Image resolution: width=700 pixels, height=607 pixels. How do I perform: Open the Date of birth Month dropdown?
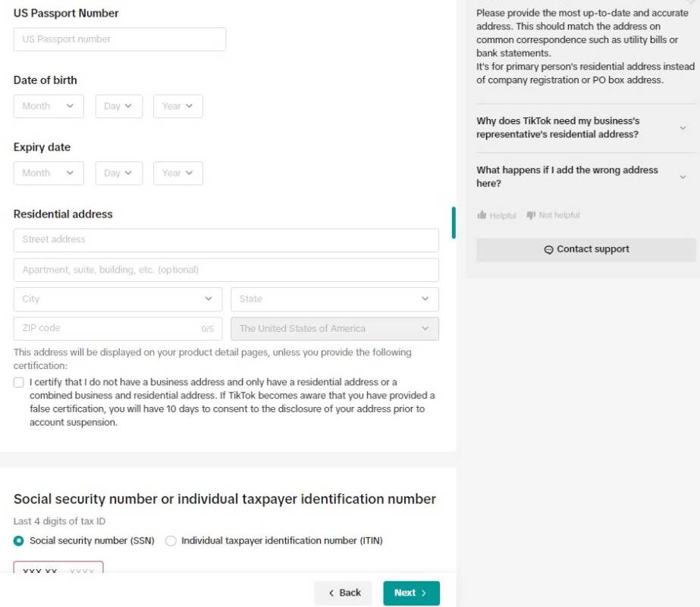(49, 106)
